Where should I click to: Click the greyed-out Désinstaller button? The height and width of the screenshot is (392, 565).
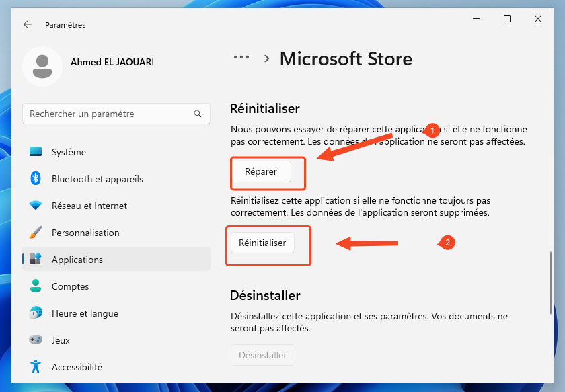click(262, 355)
